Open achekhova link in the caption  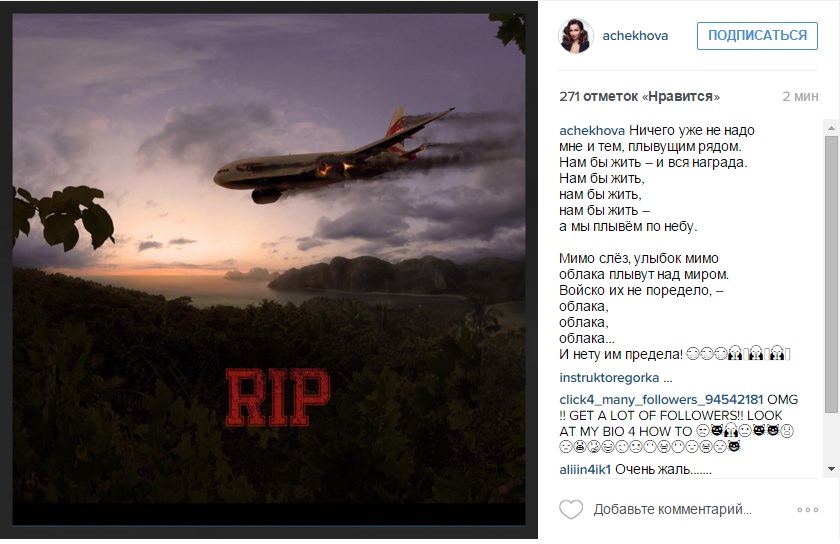592,131
